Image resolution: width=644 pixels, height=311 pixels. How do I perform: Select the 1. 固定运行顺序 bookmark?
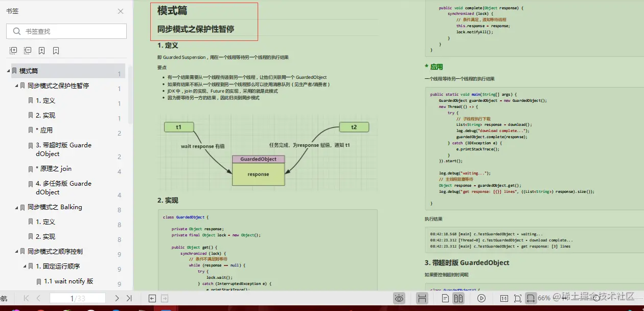[58, 266]
